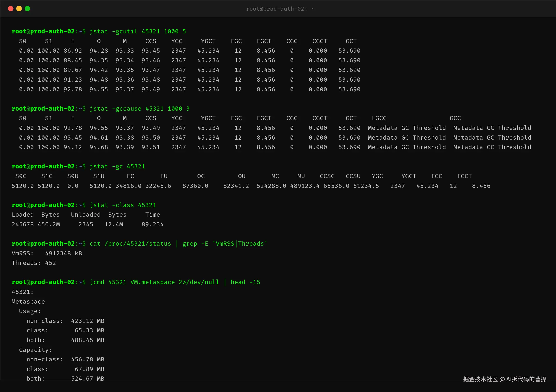This screenshot has height=392, width=556.
Task: Click the Usage non-class 423.12 MB line
Action: (65, 321)
